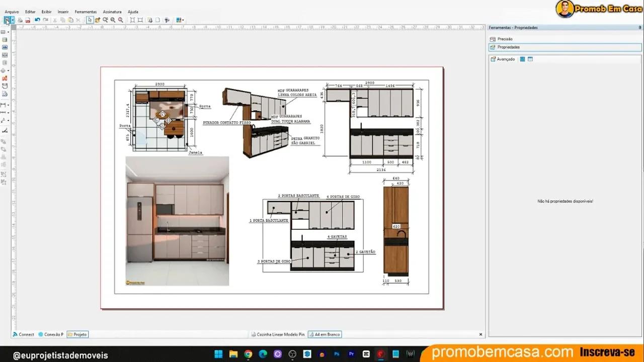Select the arrow selection tool
The image size is (644, 362).
click(x=90, y=21)
